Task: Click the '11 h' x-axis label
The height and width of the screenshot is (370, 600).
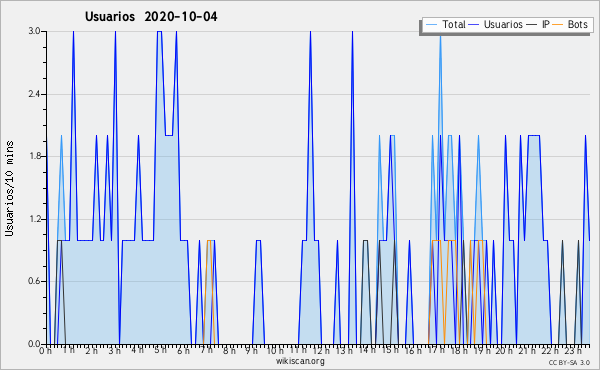Action: pos(298,351)
